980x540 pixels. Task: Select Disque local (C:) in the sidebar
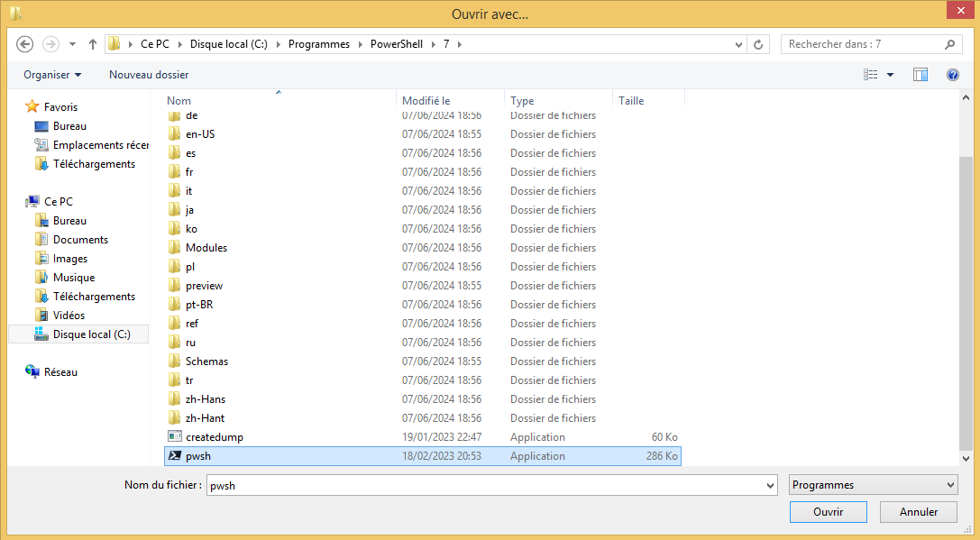tap(91, 334)
